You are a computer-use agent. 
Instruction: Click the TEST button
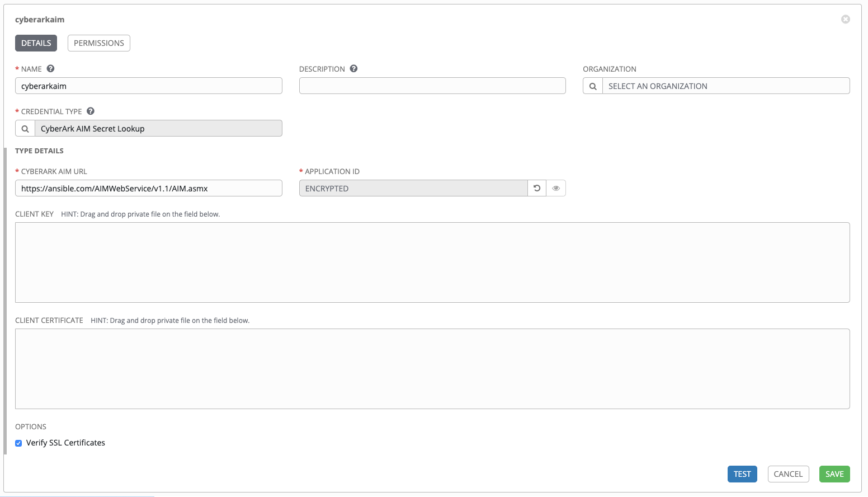[742, 474]
